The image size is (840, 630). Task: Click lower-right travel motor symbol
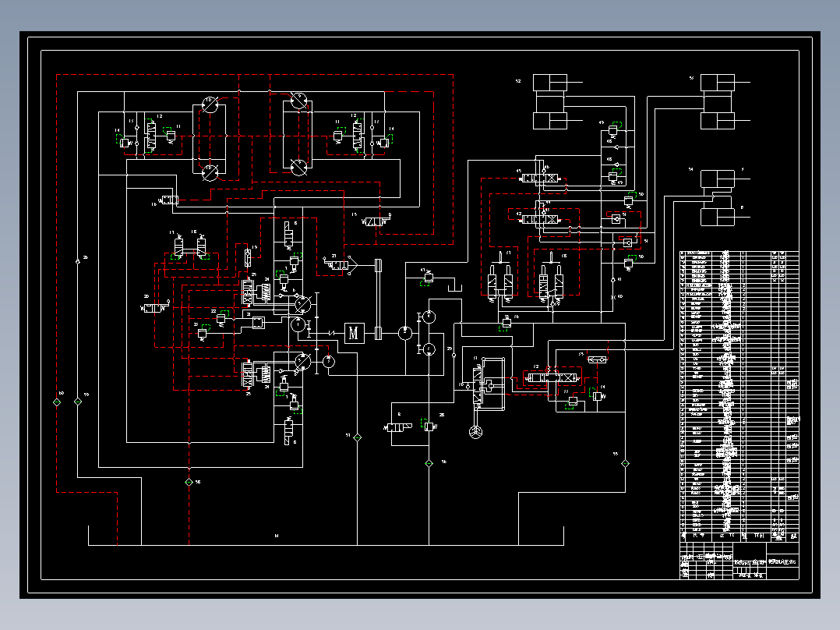pos(299,167)
